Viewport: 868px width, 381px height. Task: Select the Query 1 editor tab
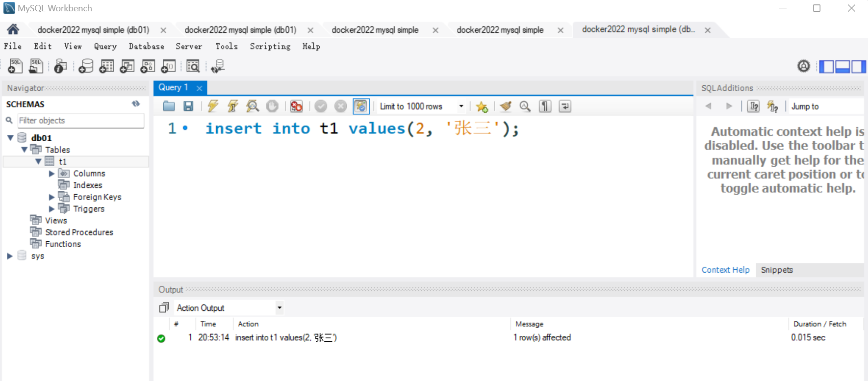point(173,87)
